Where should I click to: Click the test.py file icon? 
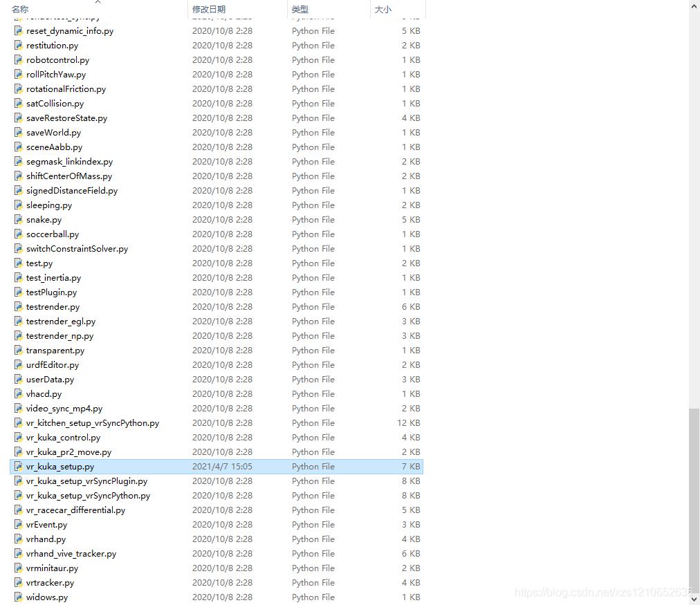pyautogui.click(x=18, y=263)
